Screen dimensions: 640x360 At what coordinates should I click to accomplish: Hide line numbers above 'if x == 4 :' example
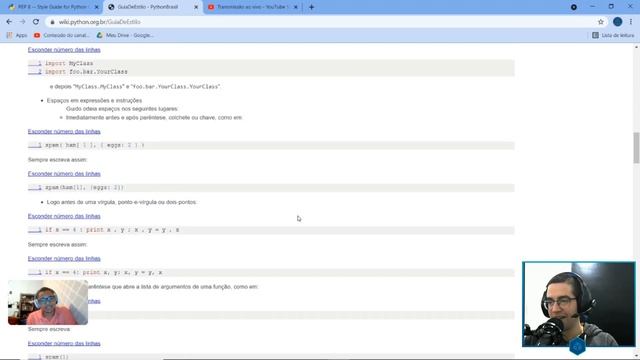[64, 216]
